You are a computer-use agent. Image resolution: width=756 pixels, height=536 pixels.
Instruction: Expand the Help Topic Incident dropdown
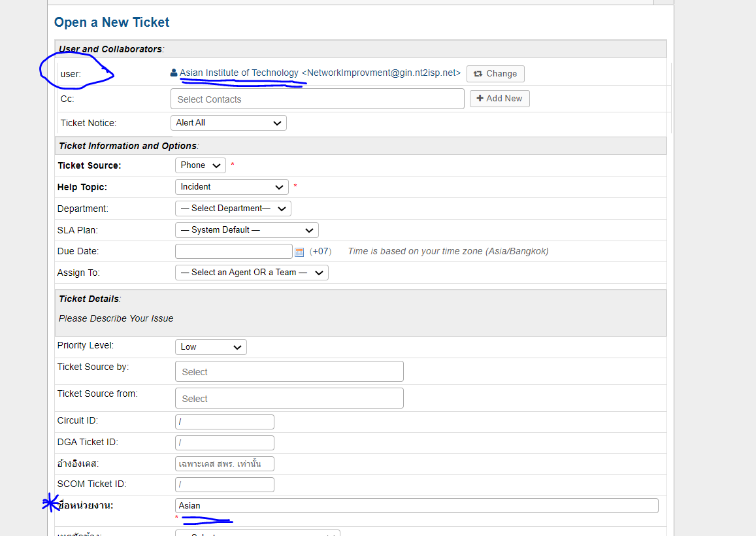tap(232, 187)
